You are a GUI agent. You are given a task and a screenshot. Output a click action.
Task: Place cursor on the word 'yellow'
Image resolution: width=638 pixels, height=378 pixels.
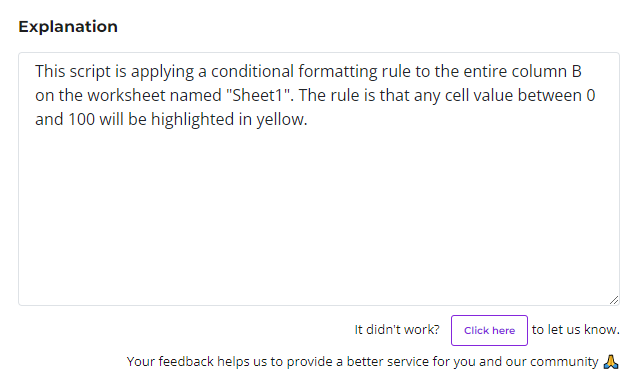click(x=280, y=120)
